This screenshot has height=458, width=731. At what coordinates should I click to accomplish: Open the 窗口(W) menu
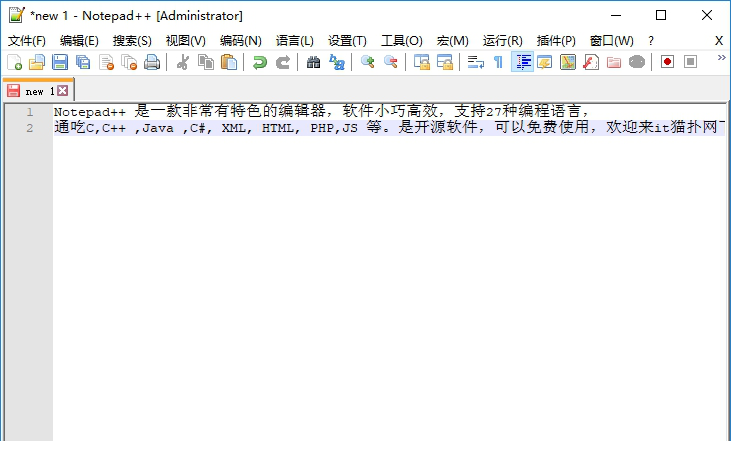point(611,41)
